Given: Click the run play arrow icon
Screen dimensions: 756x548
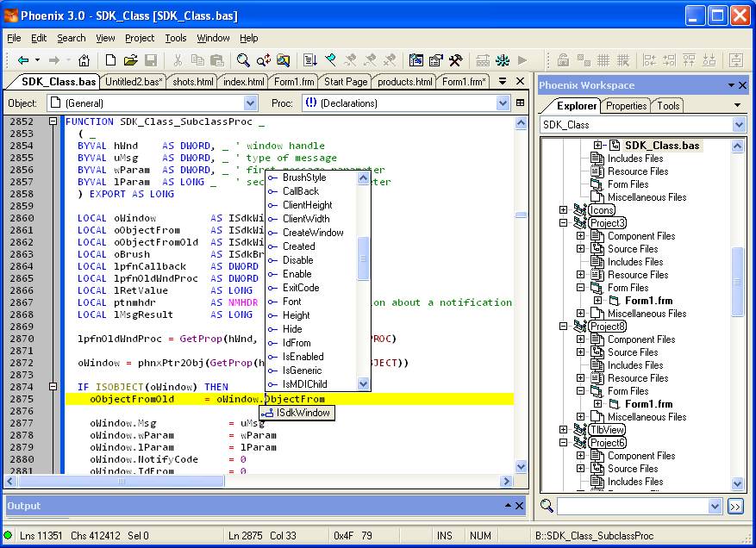Looking at the screenshot, I should (522, 60).
